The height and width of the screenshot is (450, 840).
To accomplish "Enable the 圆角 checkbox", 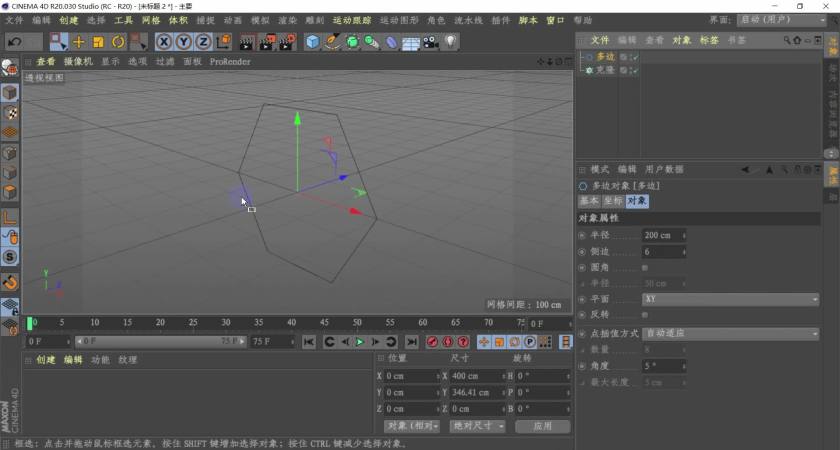I will (644, 268).
